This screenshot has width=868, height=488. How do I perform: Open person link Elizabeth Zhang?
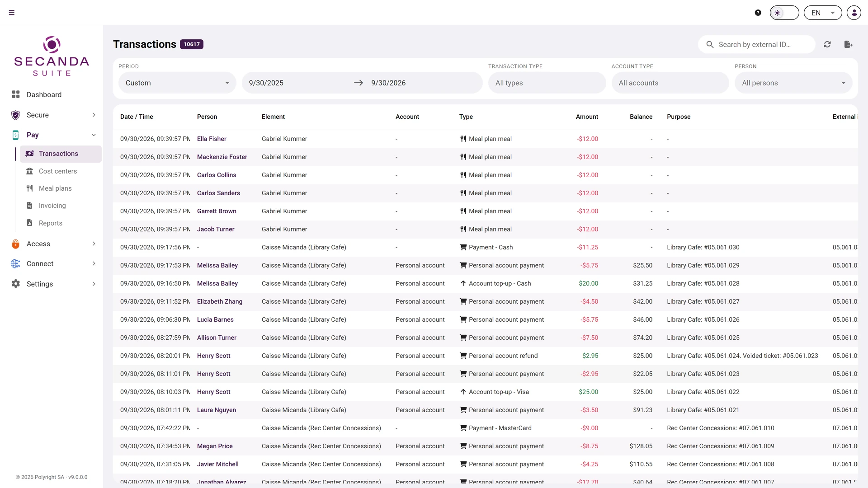pyautogui.click(x=220, y=301)
